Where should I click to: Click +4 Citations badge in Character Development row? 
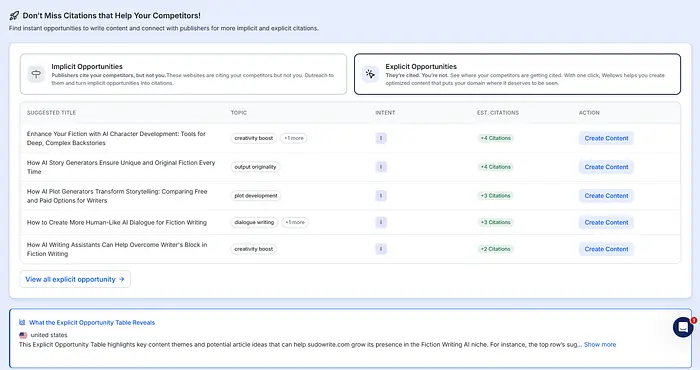tap(495, 138)
